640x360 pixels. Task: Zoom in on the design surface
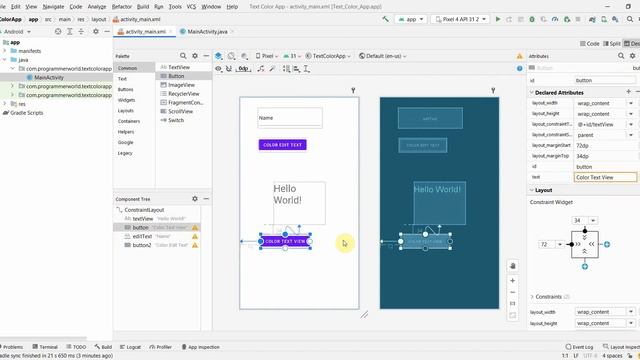coord(513,281)
